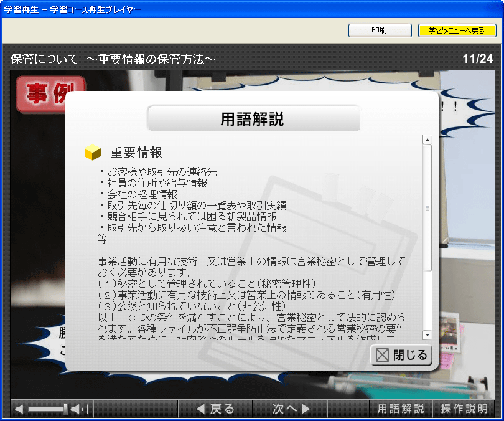Click the glossary scrollbar up arrow

[x=427, y=140]
